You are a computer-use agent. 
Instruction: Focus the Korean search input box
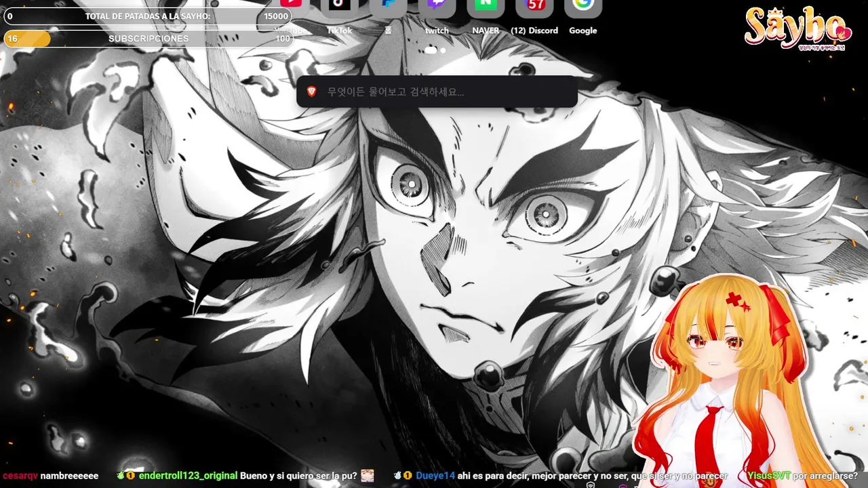click(437, 91)
